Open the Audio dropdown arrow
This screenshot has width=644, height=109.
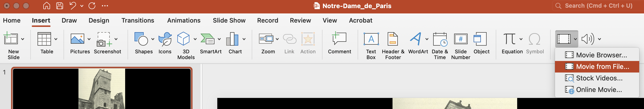[x=599, y=39]
